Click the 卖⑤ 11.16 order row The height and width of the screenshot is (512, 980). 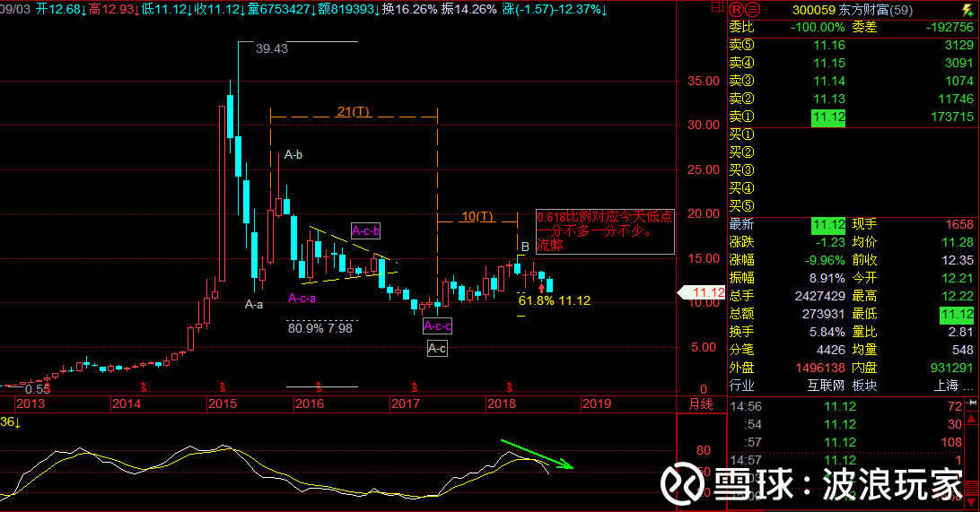[x=852, y=45]
